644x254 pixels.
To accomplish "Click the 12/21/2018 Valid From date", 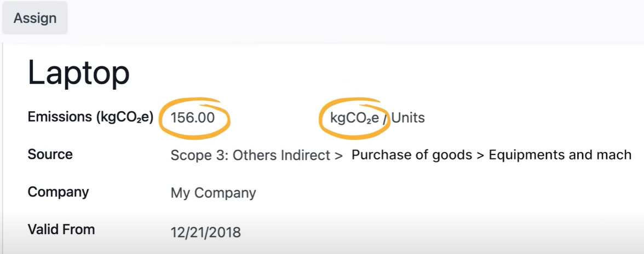I will pyautogui.click(x=205, y=232).
